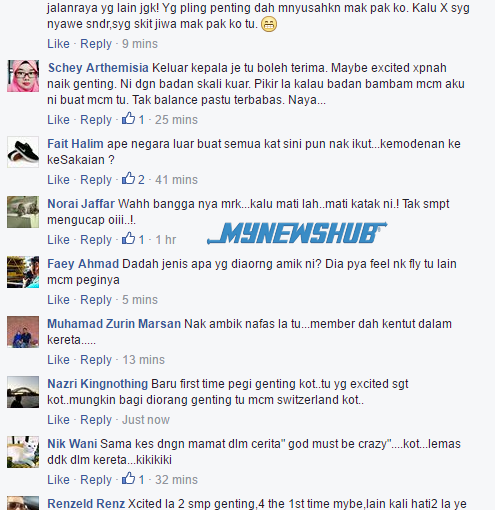The width and height of the screenshot is (495, 510).
Task: Click the 'Just now' timestamp
Action: coord(146,420)
